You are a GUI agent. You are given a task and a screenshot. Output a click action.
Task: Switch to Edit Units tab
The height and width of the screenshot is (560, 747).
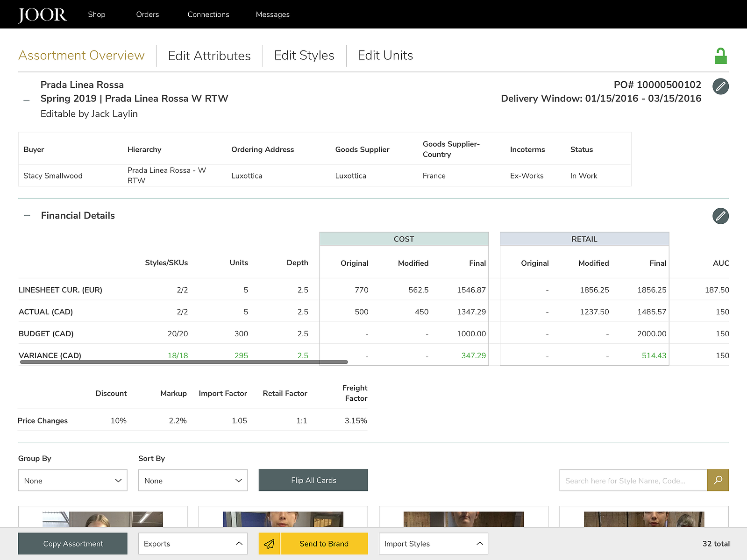coord(385,55)
